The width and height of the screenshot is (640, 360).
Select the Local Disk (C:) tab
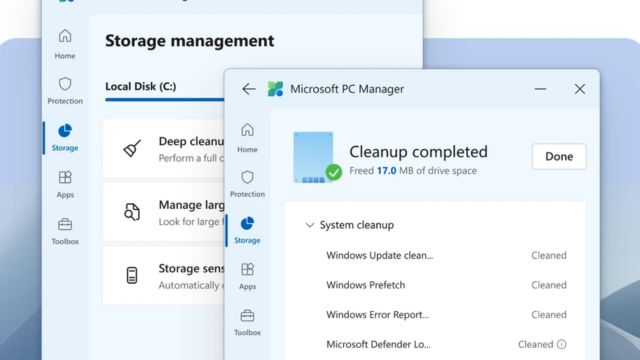pyautogui.click(x=141, y=87)
